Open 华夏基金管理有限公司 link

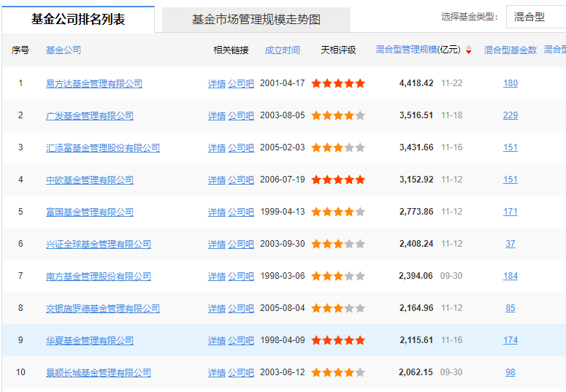pos(90,340)
